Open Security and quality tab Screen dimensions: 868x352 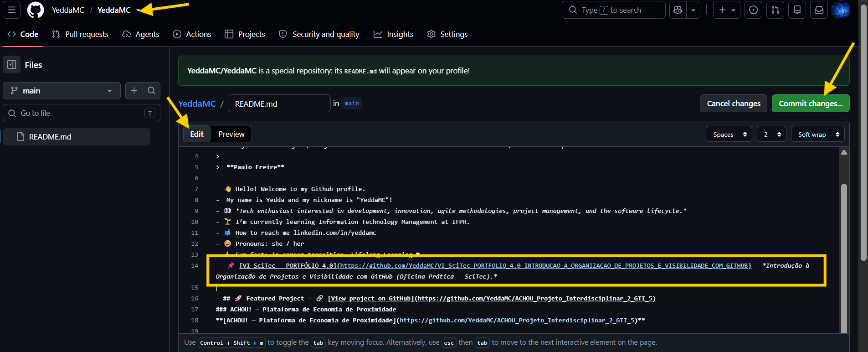(319, 34)
